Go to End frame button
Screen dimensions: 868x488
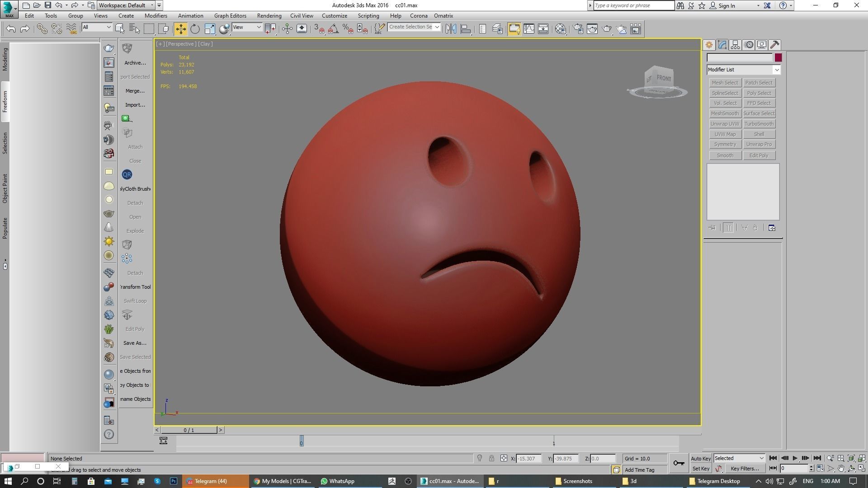click(817, 458)
